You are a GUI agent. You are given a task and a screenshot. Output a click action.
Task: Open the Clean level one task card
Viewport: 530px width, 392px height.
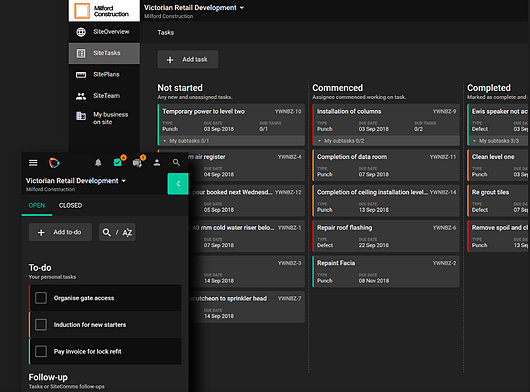tap(498, 165)
